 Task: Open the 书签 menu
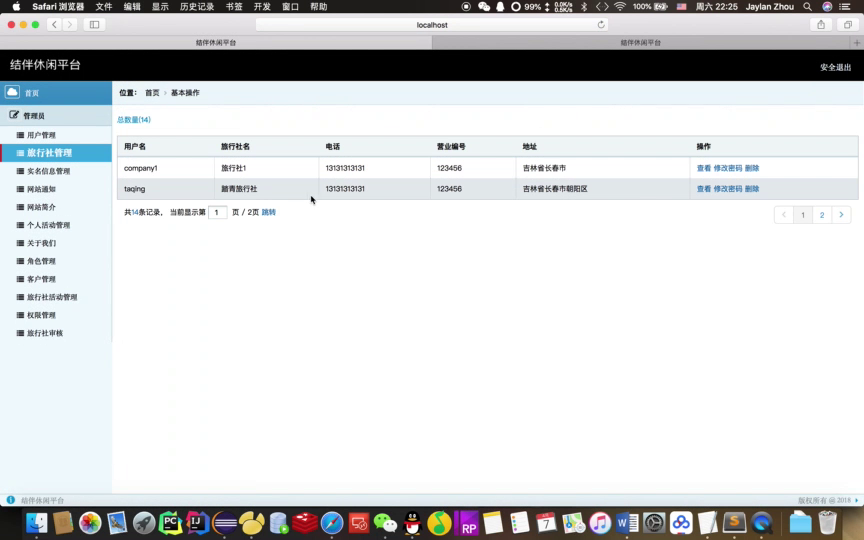coord(234,7)
